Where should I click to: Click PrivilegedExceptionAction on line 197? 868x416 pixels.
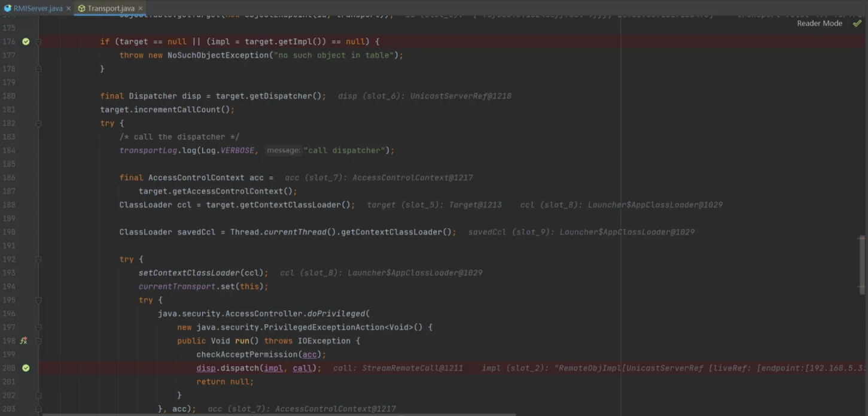[x=324, y=327]
